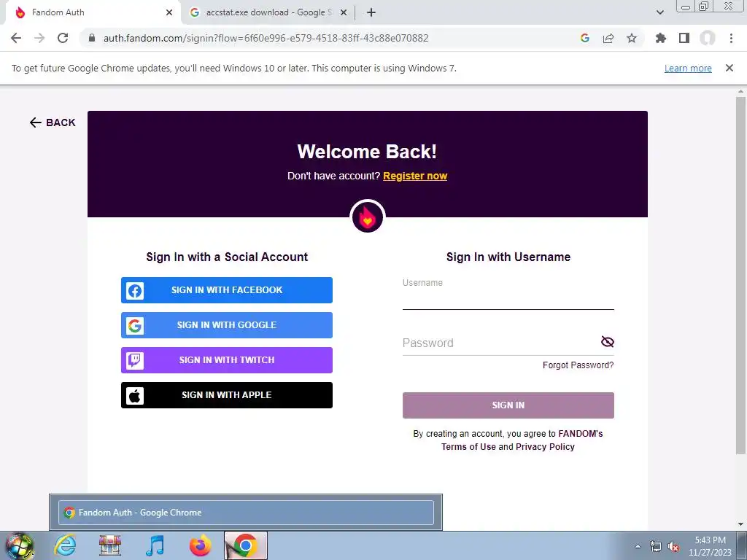
Task: Open the Chrome profile avatar
Action: click(x=708, y=38)
